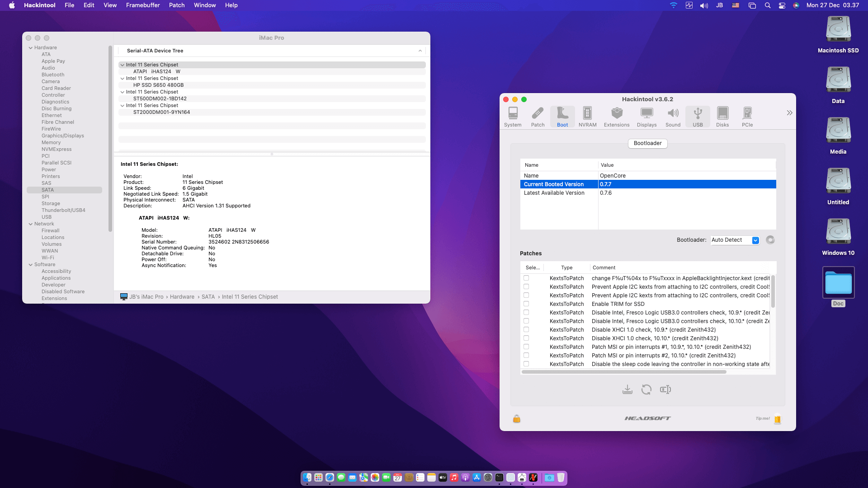Image resolution: width=868 pixels, height=488 pixels.
Task: Tick the Disable the sleep code patch checkbox
Action: pos(526,364)
